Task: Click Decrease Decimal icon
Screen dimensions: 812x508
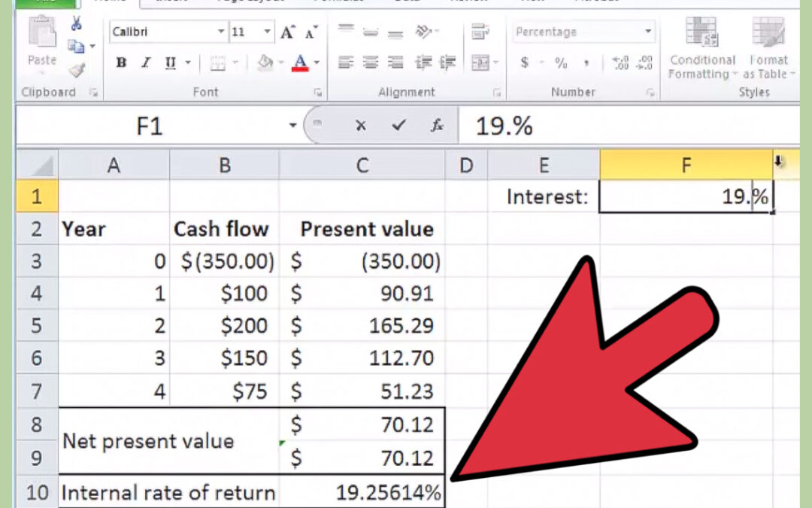Action: tap(645, 62)
